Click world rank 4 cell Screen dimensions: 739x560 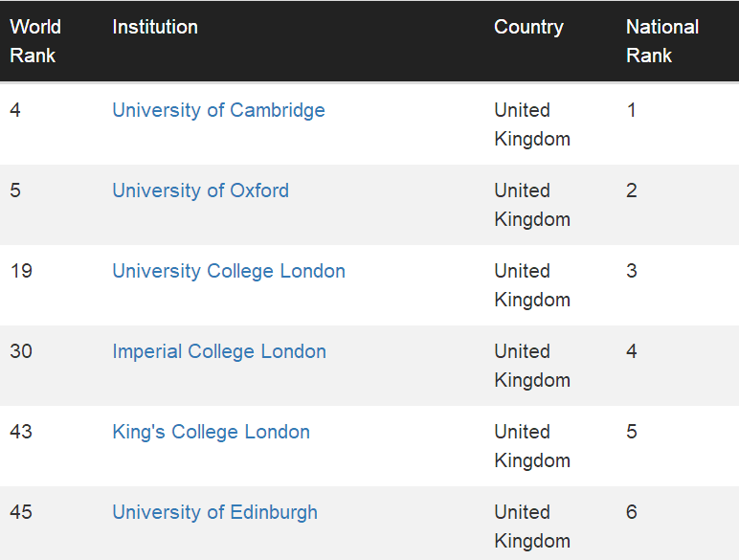[15, 110]
